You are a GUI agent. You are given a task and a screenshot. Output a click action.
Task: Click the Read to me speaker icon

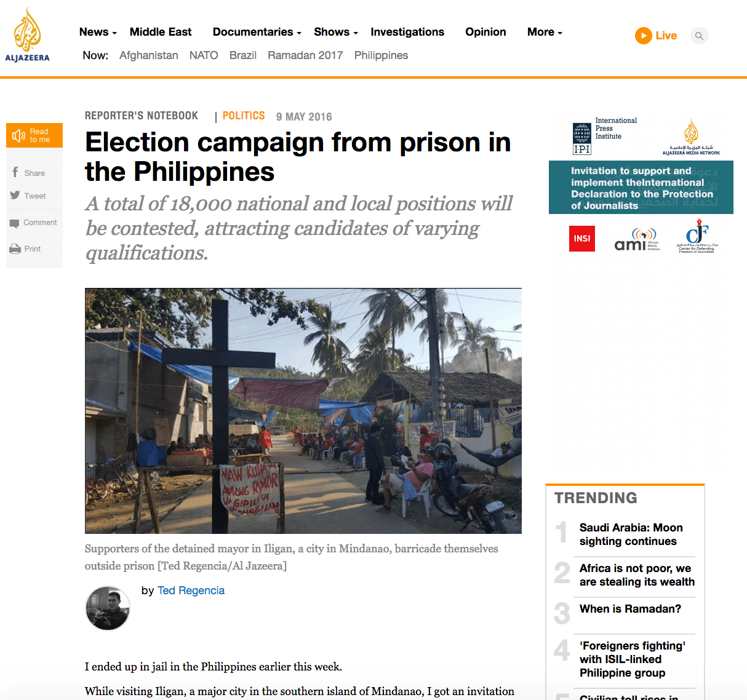[x=19, y=135]
